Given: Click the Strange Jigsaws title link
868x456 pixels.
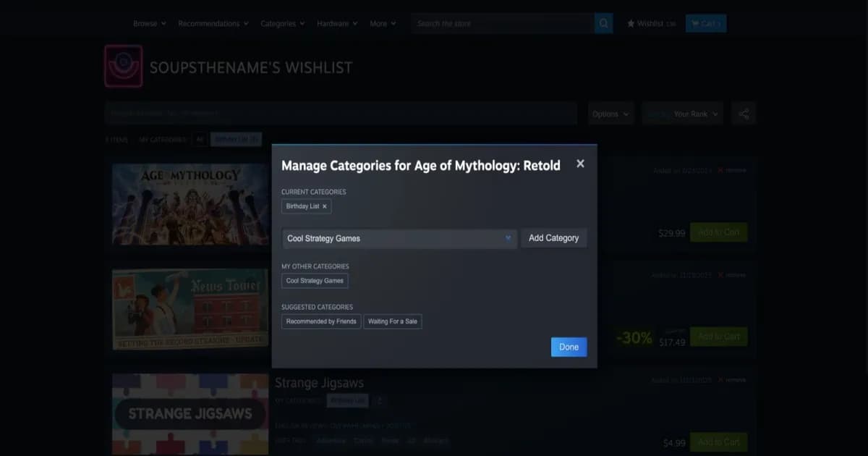Looking at the screenshot, I should click(319, 382).
